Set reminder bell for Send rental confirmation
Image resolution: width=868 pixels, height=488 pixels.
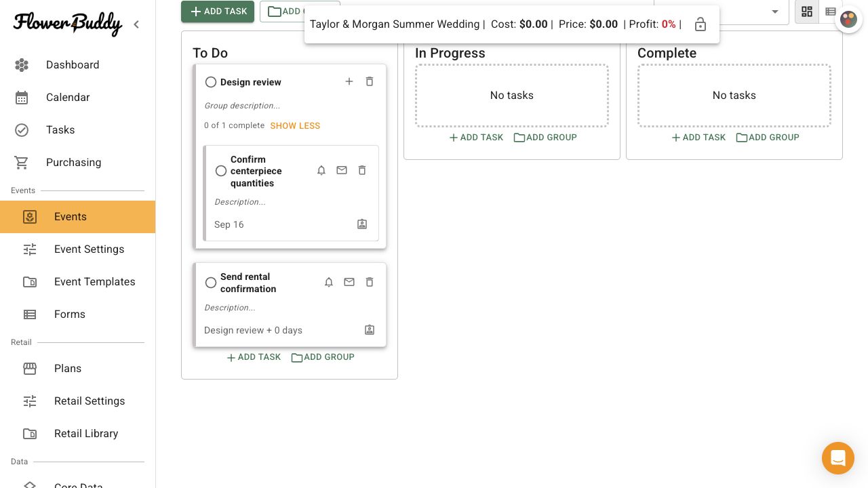(329, 282)
